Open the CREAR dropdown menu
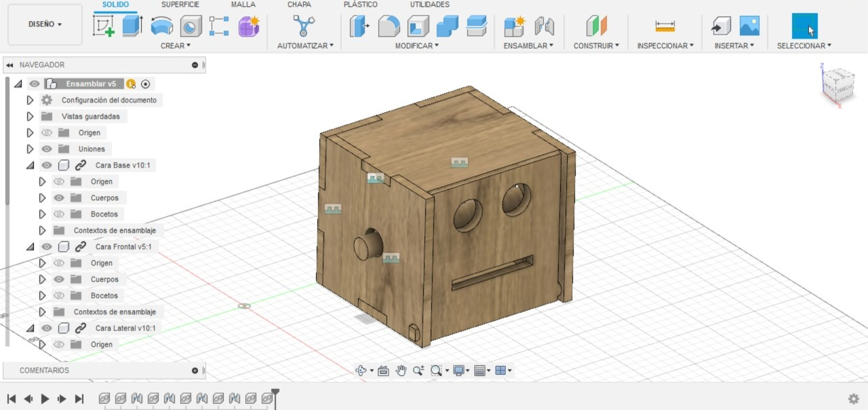The height and width of the screenshot is (410, 868). coord(176,45)
